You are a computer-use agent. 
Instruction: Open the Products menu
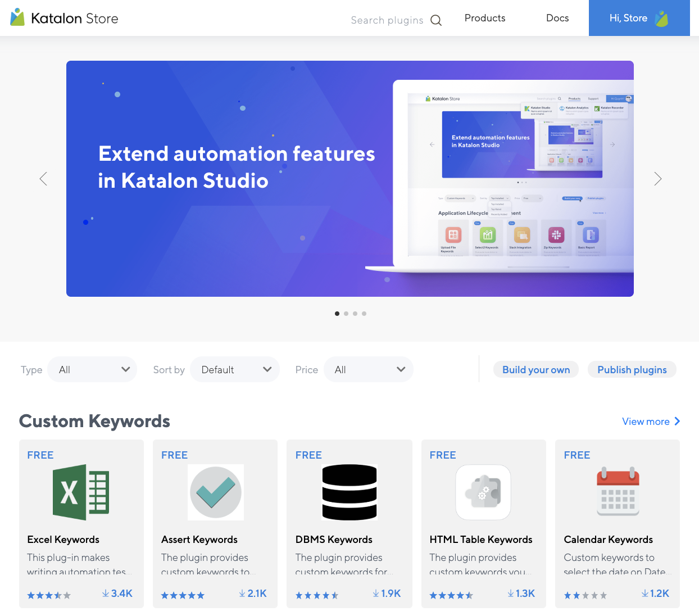point(485,18)
